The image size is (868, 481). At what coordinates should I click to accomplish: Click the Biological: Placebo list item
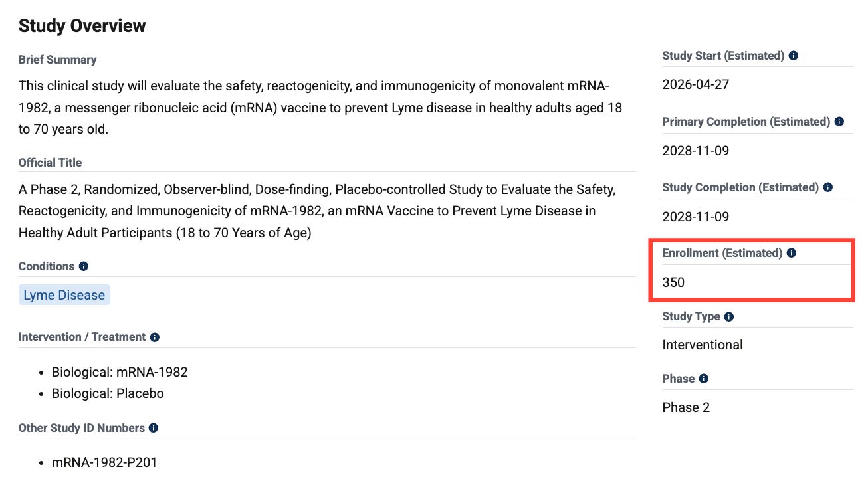[x=108, y=393]
